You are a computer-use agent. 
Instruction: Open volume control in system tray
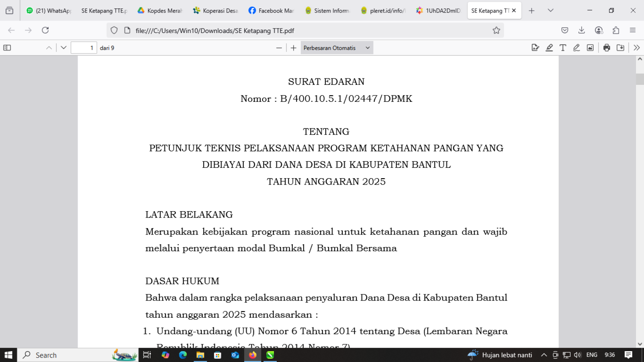(578, 355)
